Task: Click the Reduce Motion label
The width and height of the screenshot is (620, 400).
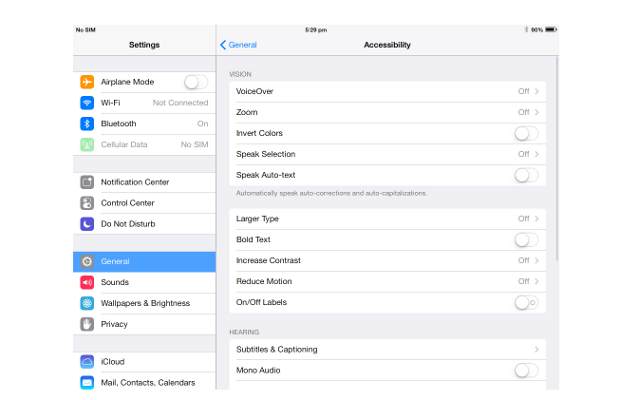Action: point(264,281)
